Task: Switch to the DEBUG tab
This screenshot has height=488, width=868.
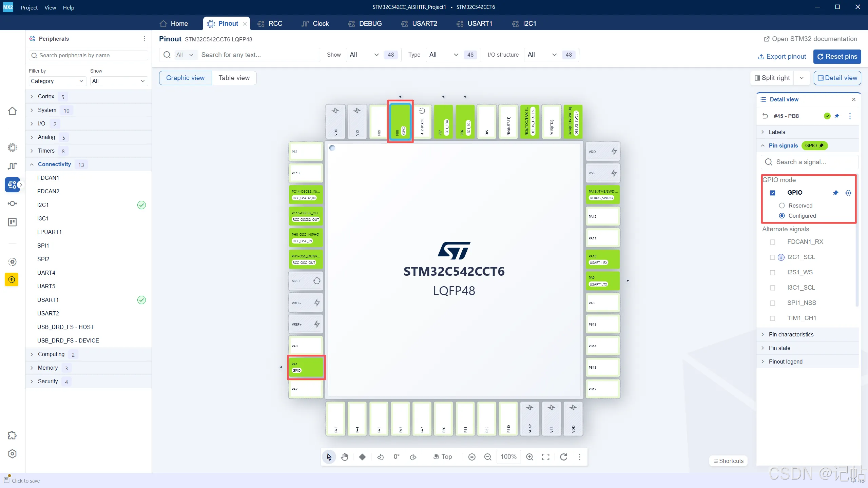Action: tap(365, 23)
